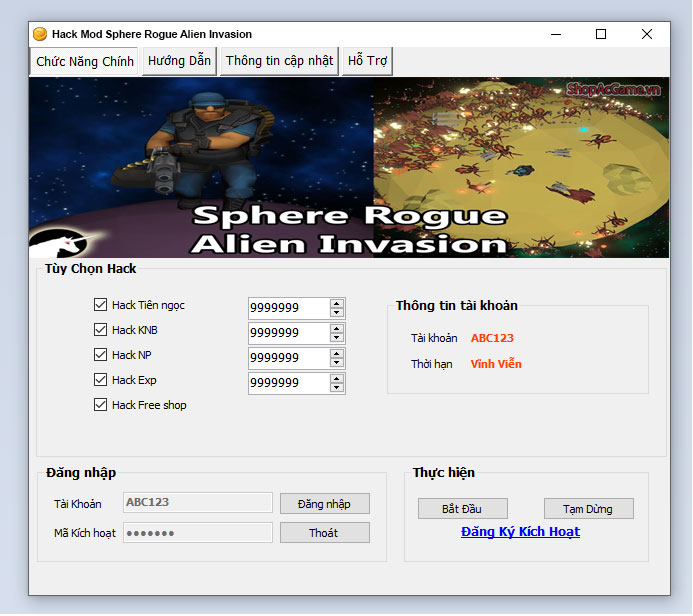
Task: Click the Thoát button
Action: pyautogui.click(x=325, y=533)
